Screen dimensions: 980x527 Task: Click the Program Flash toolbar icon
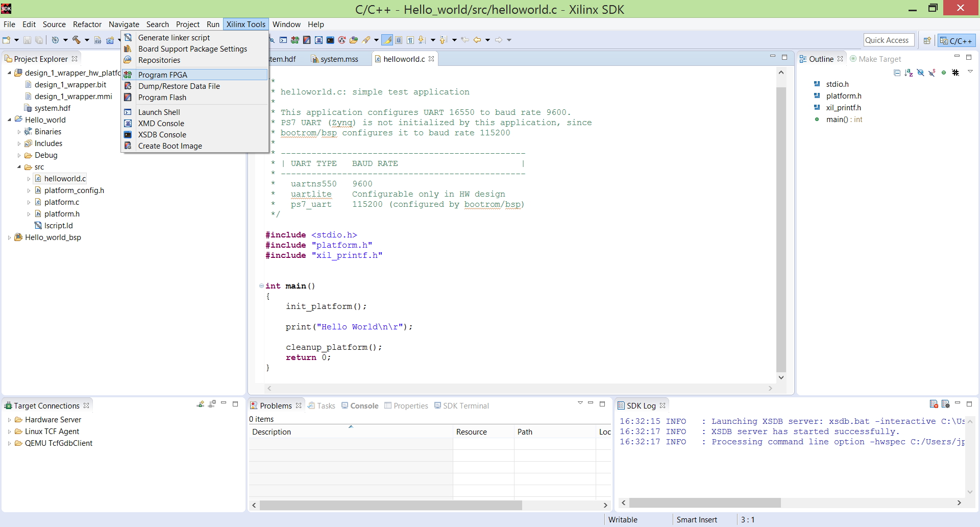coord(307,40)
